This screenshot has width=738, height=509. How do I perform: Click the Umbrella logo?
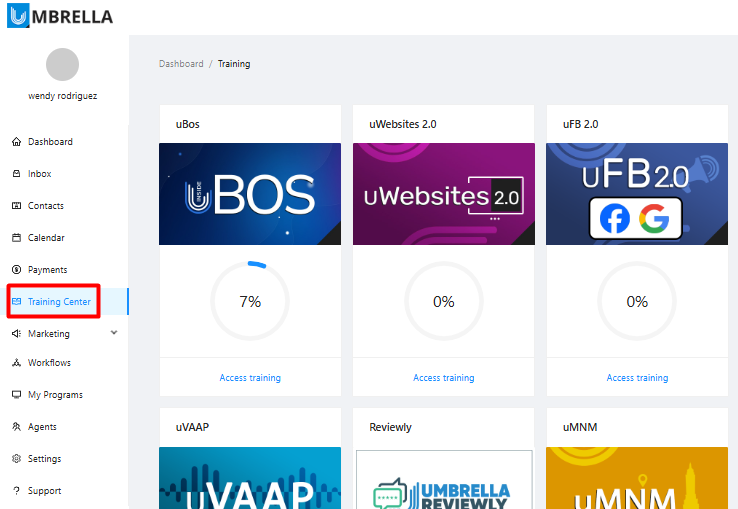60,16
